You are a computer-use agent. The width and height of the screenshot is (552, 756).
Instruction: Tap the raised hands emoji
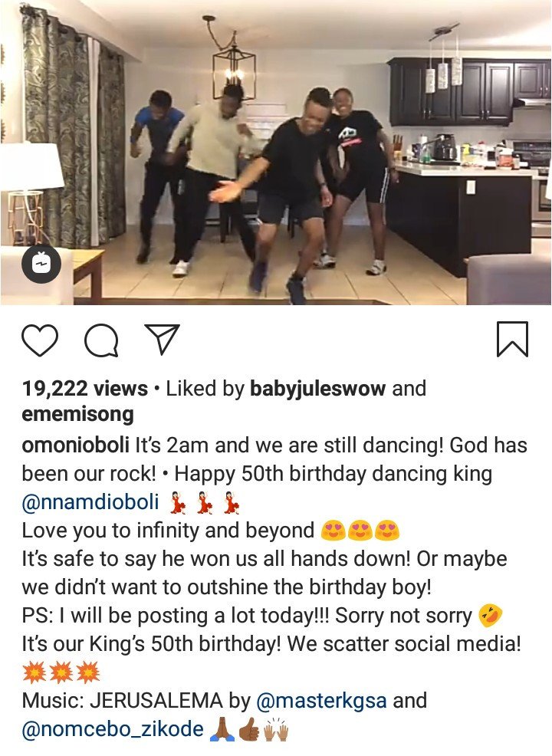(276, 729)
